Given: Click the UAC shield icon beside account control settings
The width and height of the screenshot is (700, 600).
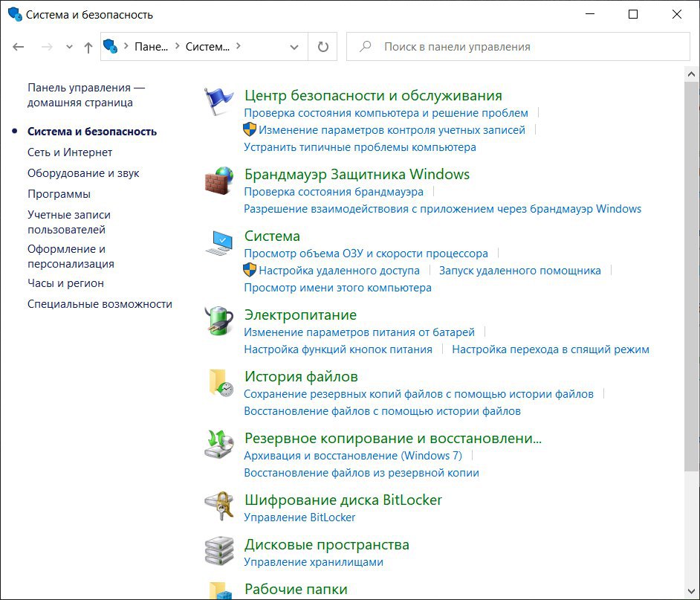Looking at the screenshot, I should point(250,129).
